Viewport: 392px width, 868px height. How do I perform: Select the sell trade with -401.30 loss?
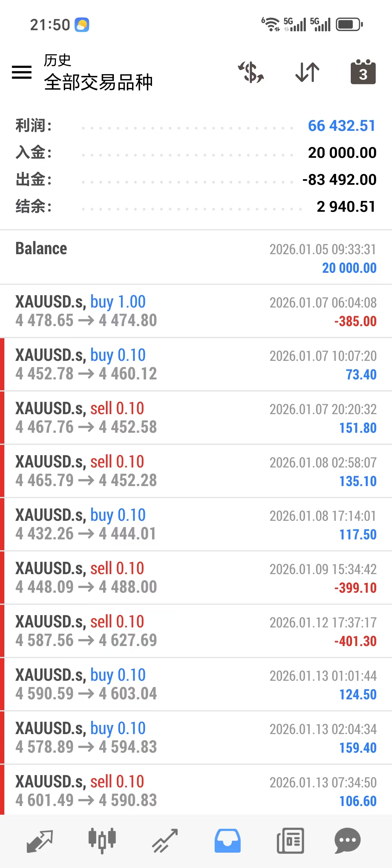[195, 631]
